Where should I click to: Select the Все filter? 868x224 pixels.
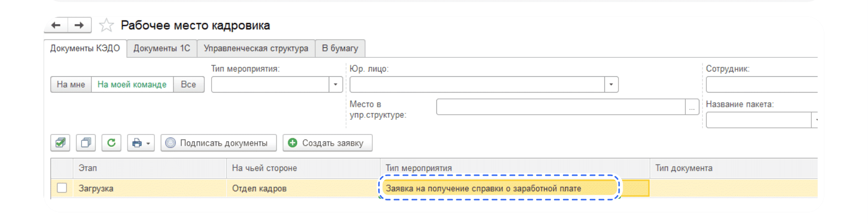(189, 85)
